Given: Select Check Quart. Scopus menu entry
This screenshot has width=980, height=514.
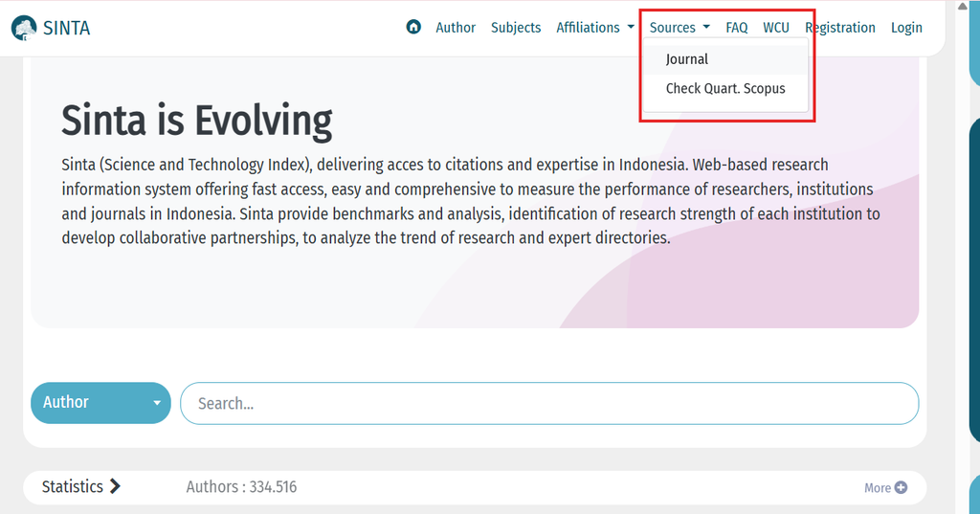Looking at the screenshot, I should [x=725, y=89].
